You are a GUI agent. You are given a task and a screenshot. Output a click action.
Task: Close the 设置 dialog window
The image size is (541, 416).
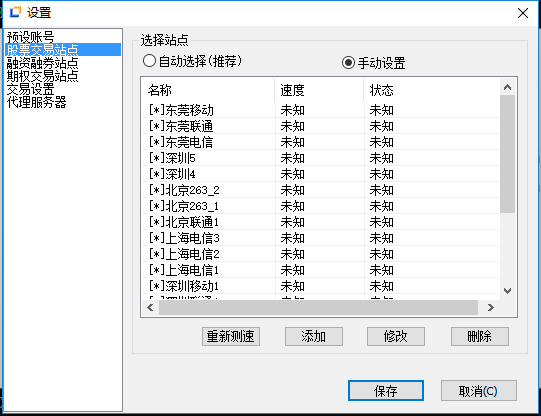click(x=523, y=13)
